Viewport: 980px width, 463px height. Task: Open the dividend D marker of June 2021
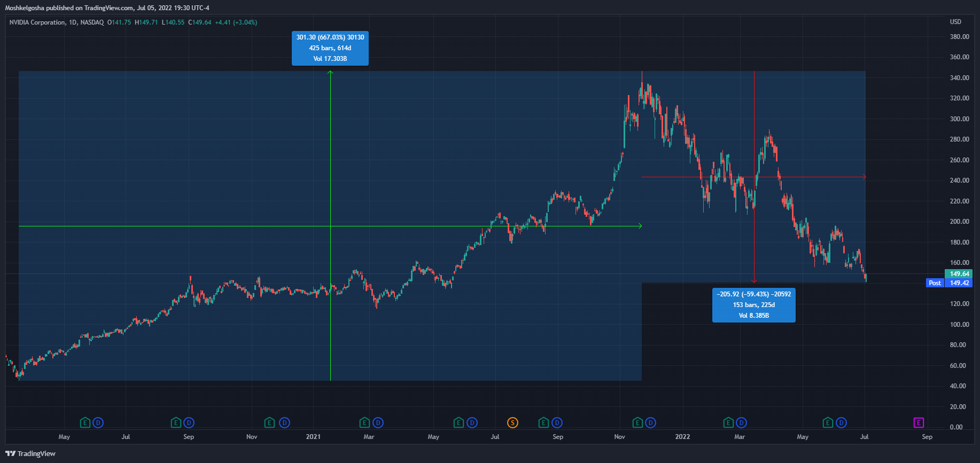coord(472,423)
